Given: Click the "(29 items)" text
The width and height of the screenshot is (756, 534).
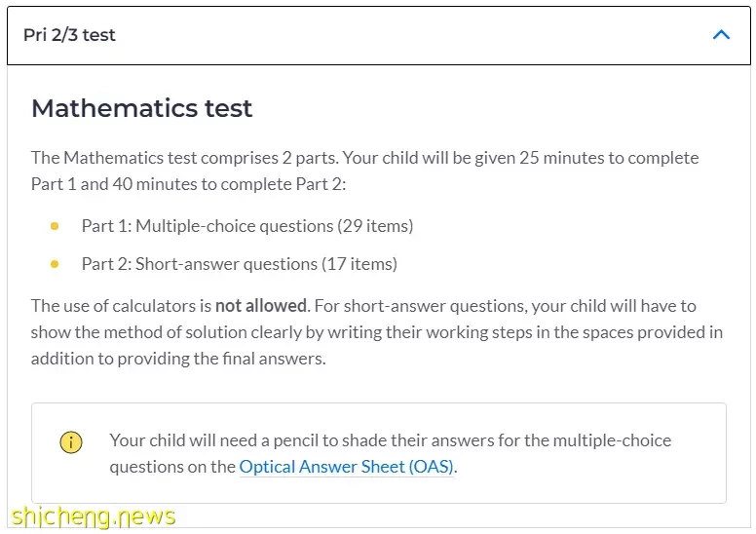Looking at the screenshot, I should tap(375, 226).
